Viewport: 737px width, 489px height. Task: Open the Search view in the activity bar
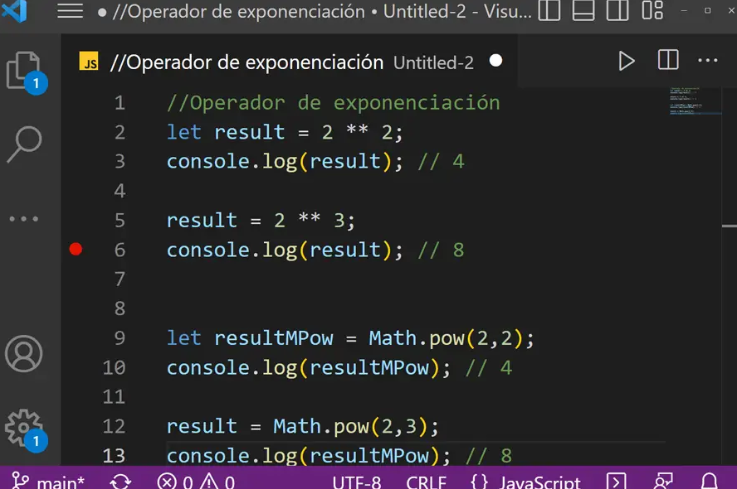(24, 144)
